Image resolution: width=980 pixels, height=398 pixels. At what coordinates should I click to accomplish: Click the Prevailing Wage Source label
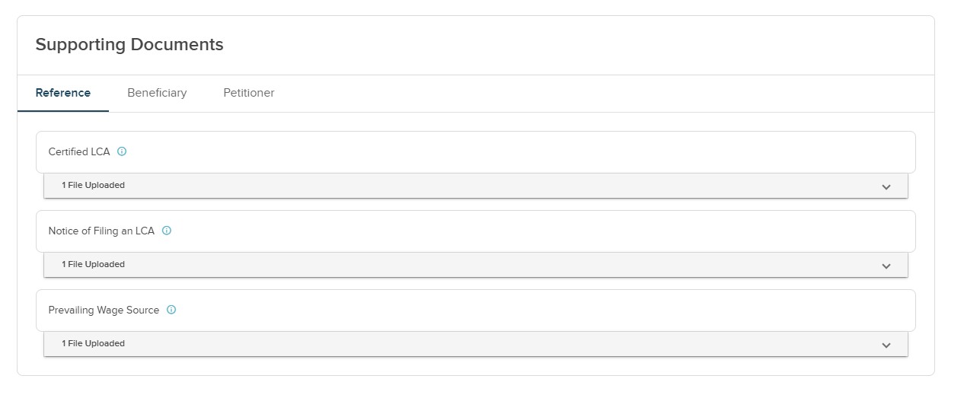[104, 310]
